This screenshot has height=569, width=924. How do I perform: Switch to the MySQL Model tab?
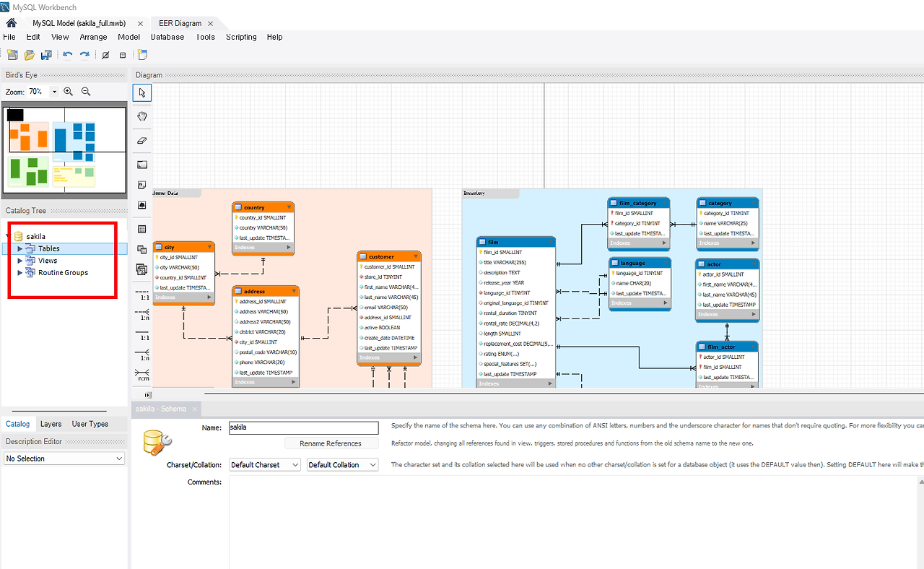point(79,23)
